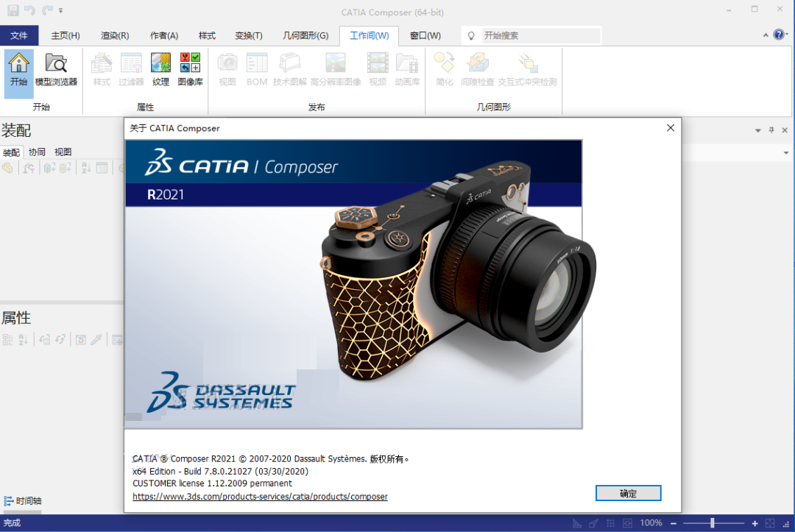The width and height of the screenshot is (795, 532).
Task: Collapse the ribbon using the chevron arrow
Action: 766,34
